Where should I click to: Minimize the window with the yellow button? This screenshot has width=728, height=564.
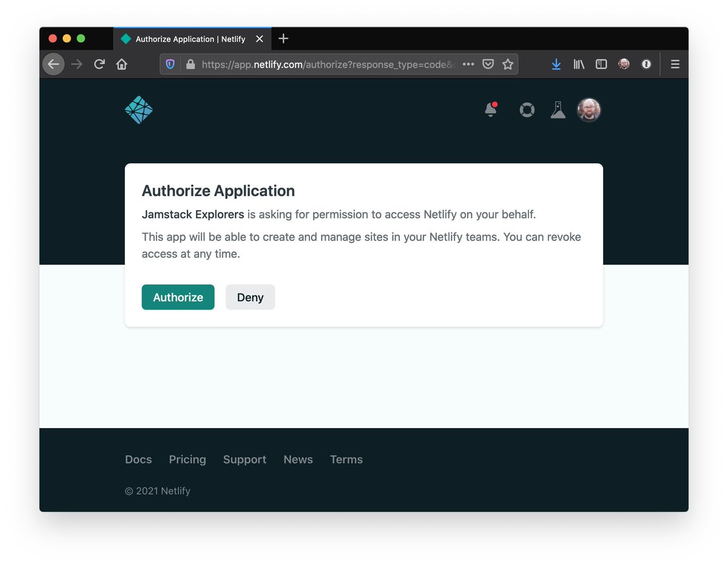[x=67, y=38]
